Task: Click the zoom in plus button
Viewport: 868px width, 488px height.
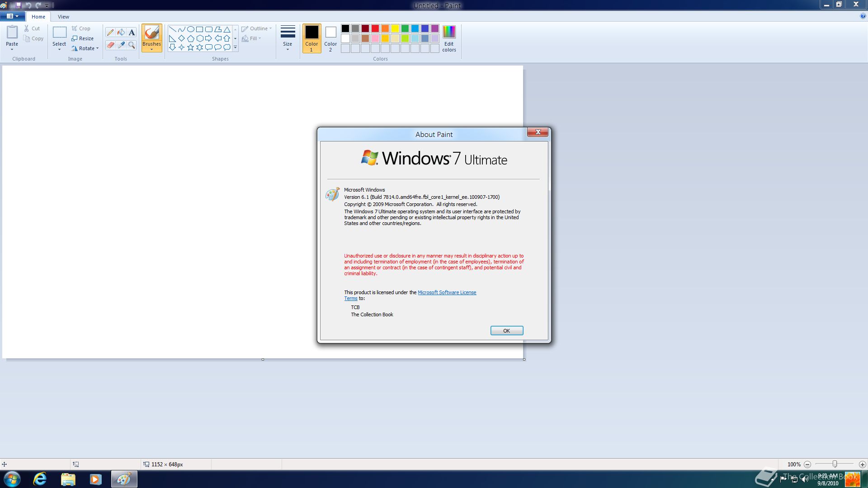Action: [862, 464]
